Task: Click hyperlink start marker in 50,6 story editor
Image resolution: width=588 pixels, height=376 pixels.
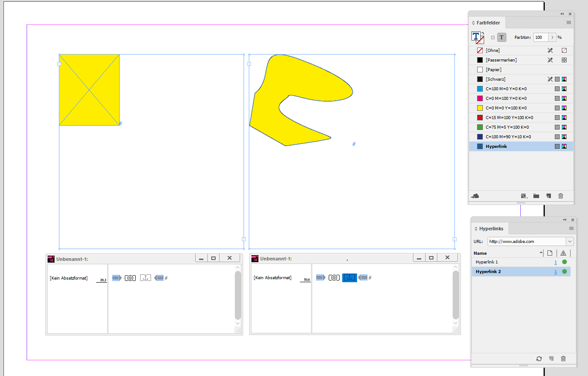Action: point(320,277)
